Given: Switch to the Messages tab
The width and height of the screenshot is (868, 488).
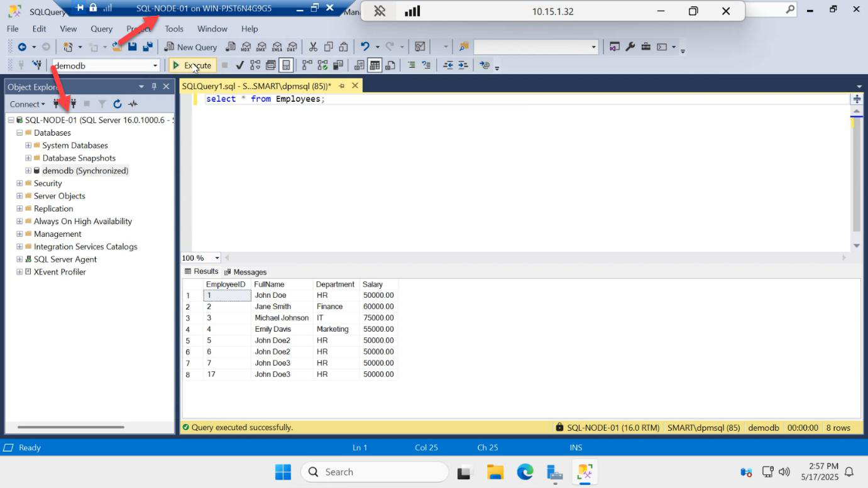Looking at the screenshot, I should 245,272.
